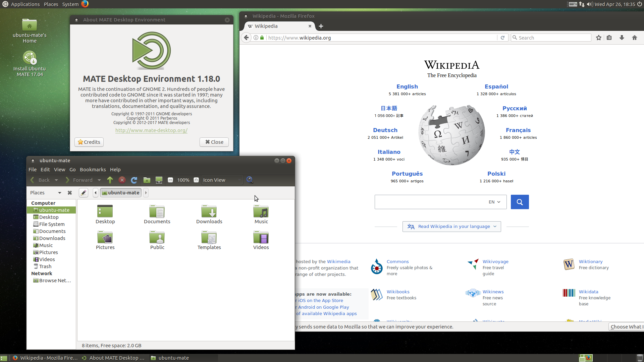Bookmark this page with star icon

pyautogui.click(x=598, y=38)
